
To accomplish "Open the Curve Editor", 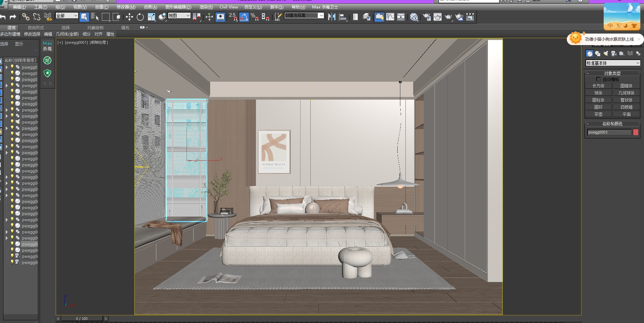I will coord(390,17).
